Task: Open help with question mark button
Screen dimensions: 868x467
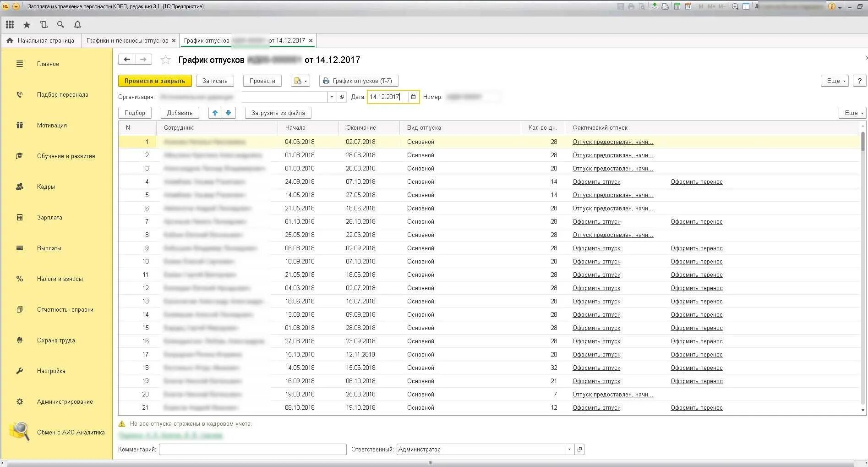Action: (x=859, y=81)
